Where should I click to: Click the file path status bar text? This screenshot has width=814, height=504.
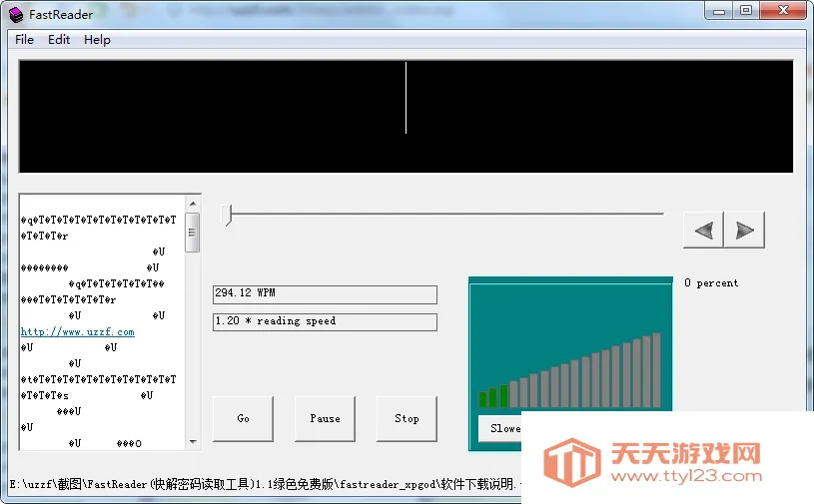coord(264,484)
